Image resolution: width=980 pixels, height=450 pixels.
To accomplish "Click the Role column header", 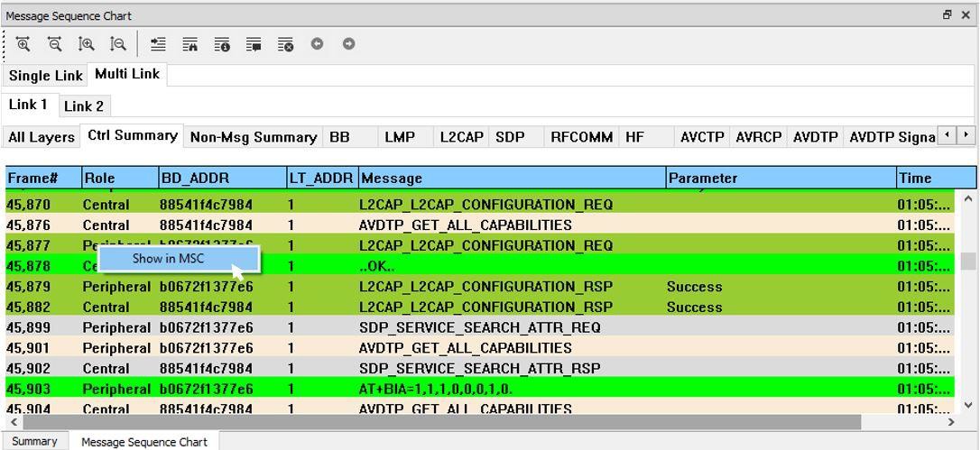I will tap(120, 179).
